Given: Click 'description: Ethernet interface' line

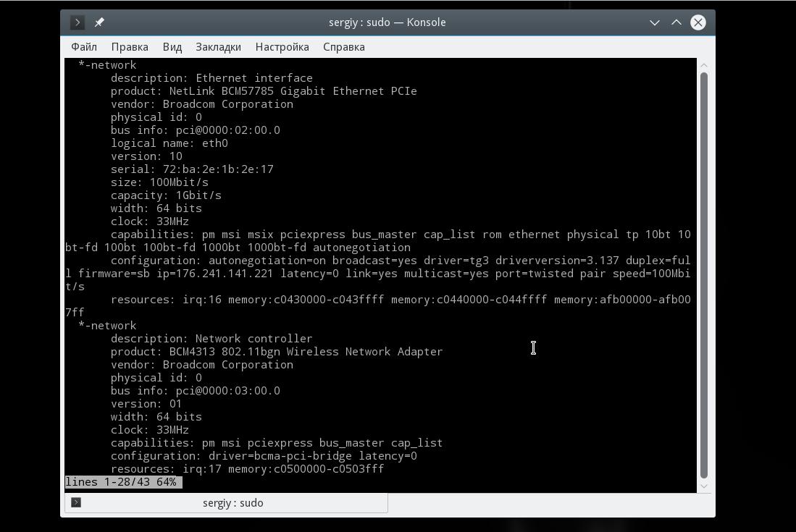Looking at the screenshot, I should click(211, 78).
